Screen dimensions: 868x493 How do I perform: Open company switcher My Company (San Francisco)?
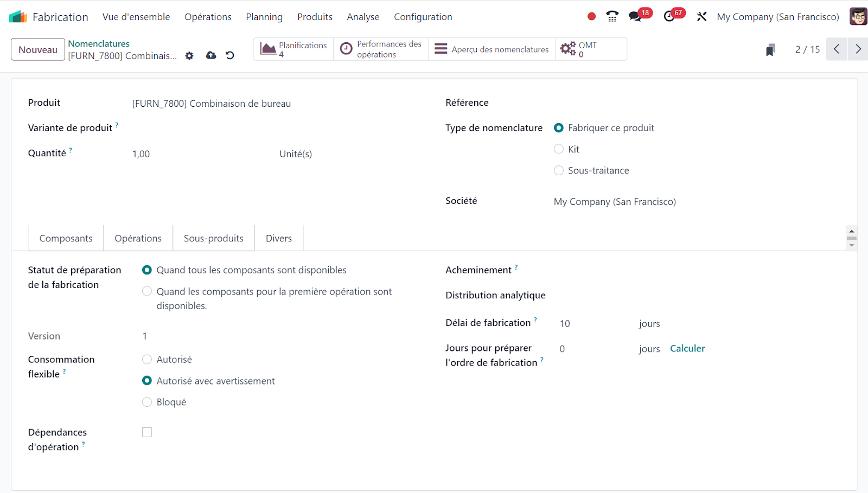click(x=777, y=17)
